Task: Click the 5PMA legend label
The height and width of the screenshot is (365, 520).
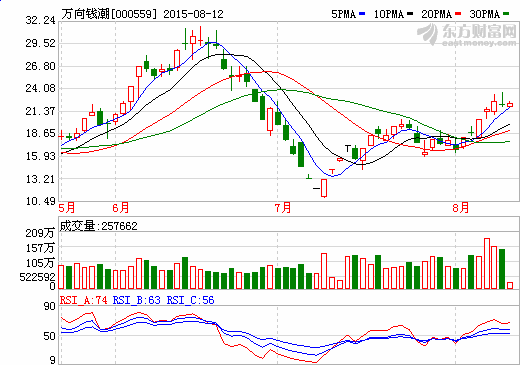Action: pos(343,14)
